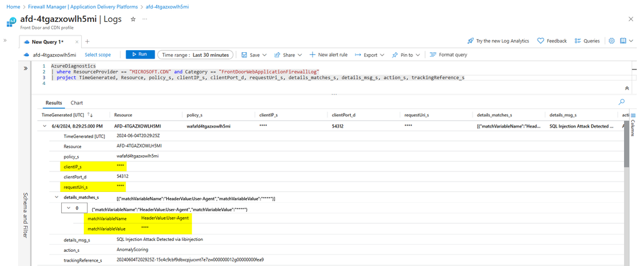Click the policy_s column header
Viewport: 644px width, 266px height.
coord(194,115)
